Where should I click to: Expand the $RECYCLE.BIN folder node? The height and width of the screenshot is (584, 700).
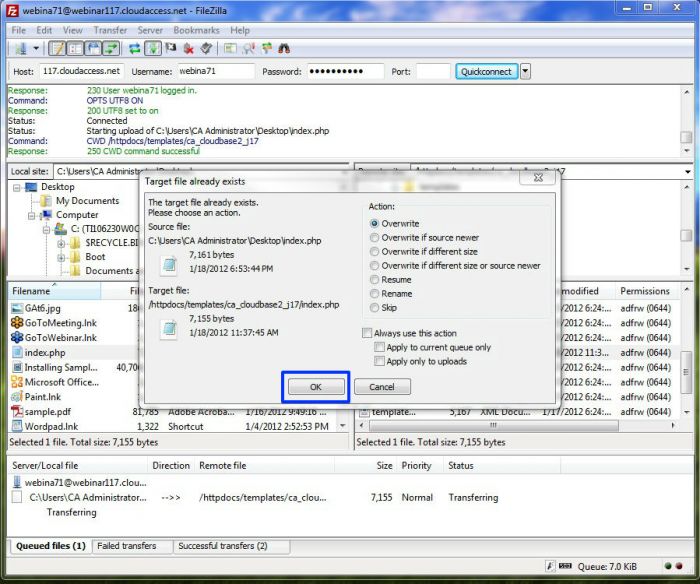pos(61,244)
